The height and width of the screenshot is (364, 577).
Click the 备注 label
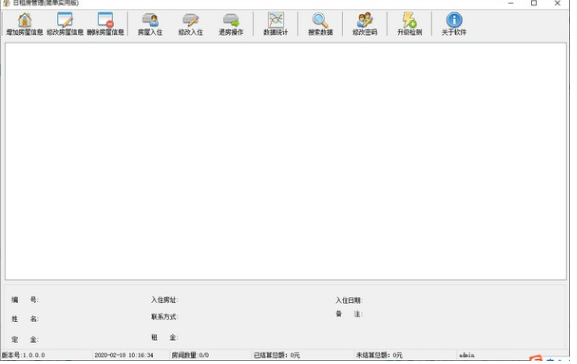click(x=349, y=314)
